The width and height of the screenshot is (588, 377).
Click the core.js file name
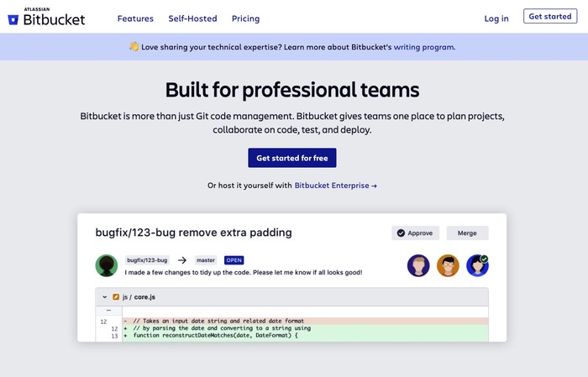point(144,296)
